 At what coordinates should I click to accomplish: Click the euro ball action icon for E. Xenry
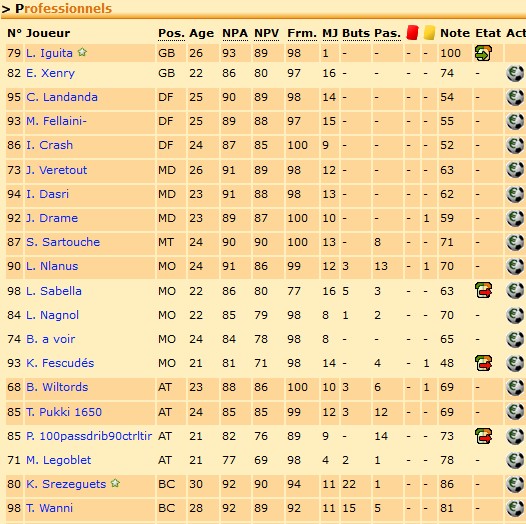coord(515,73)
